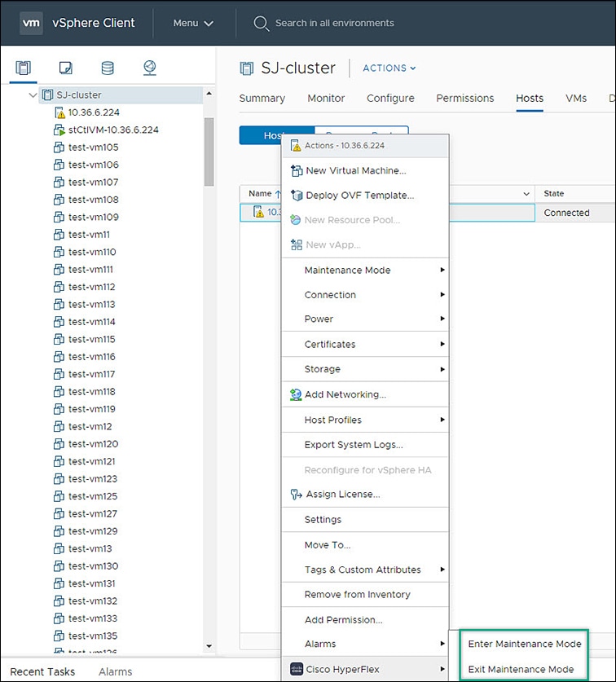
Task: Click the Add Networking globe icon
Action: click(x=296, y=394)
